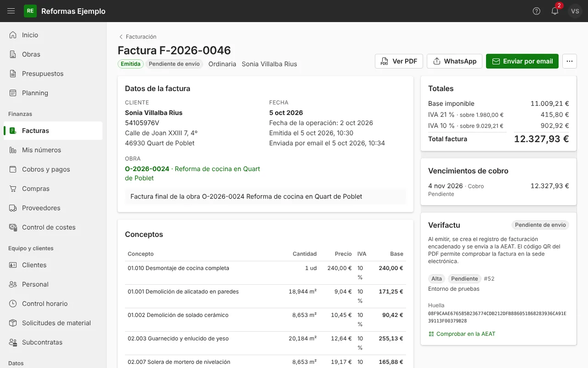
Task: Click row 01.001 Demolición de alicatado en paredes
Action: coord(266,297)
